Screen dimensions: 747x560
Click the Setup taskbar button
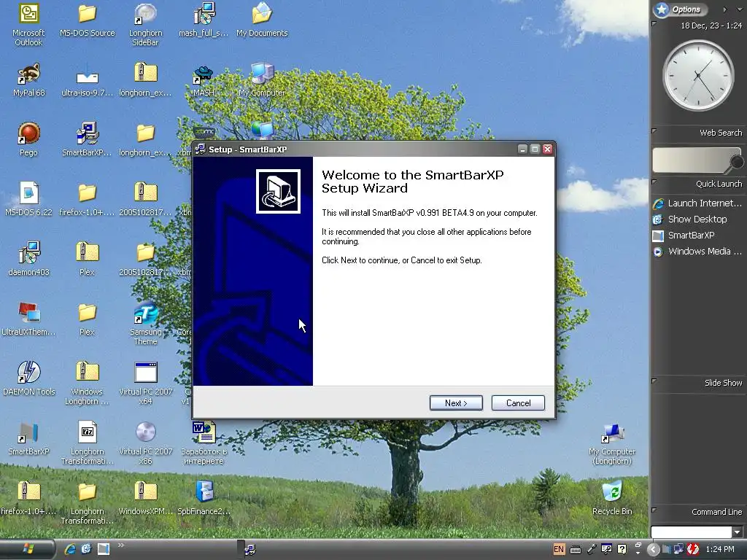point(250,550)
